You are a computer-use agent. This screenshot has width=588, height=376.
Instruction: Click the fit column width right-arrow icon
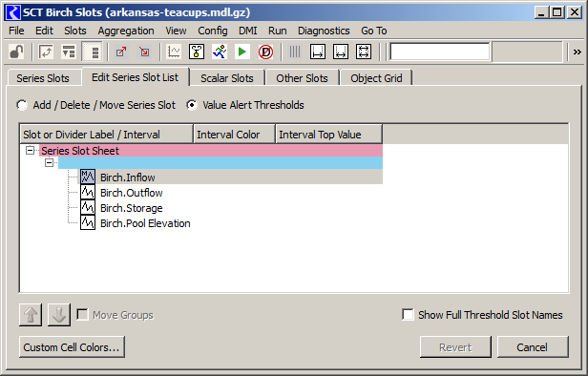[318, 52]
